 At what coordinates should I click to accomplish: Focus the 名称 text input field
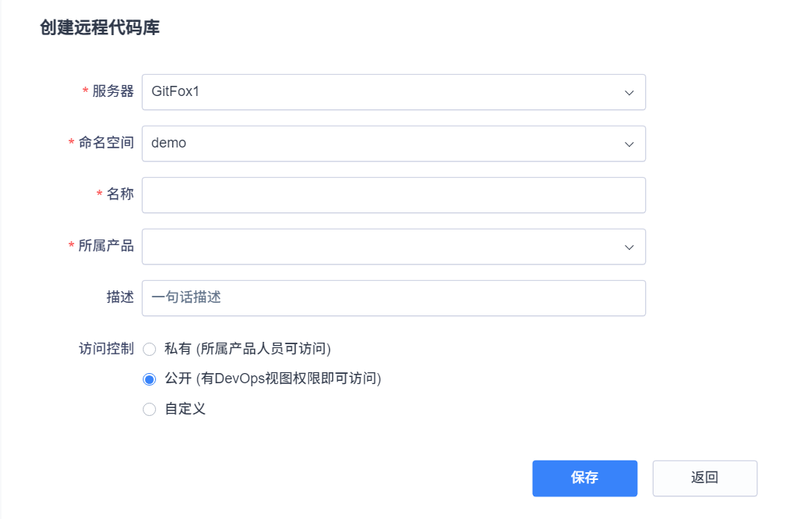coord(393,195)
